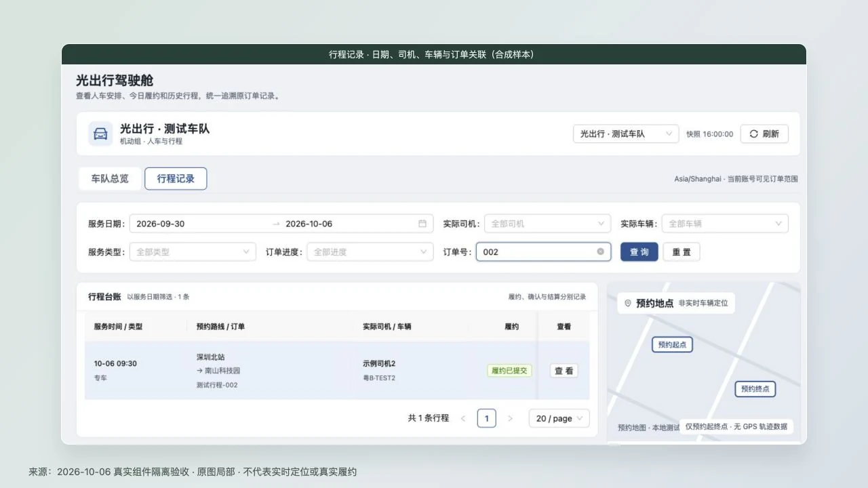Click the 重置 button
Image resolution: width=868 pixels, height=488 pixels.
(682, 251)
